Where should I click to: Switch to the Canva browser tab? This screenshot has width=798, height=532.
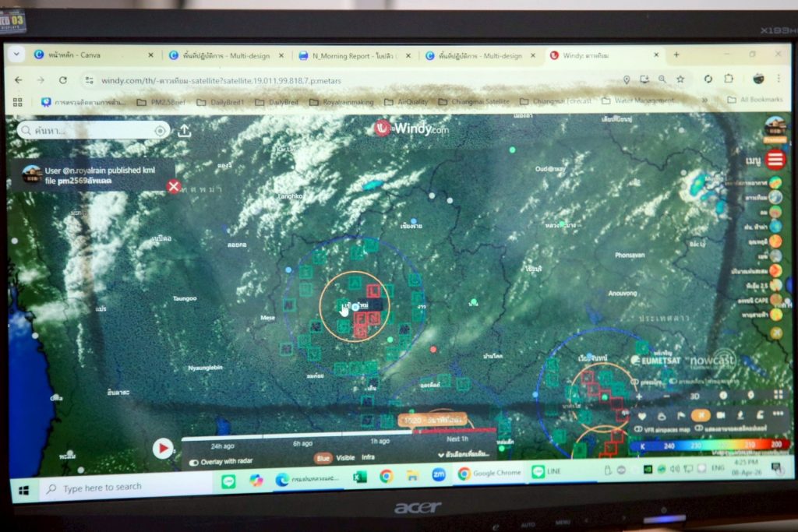pos(74,55)
